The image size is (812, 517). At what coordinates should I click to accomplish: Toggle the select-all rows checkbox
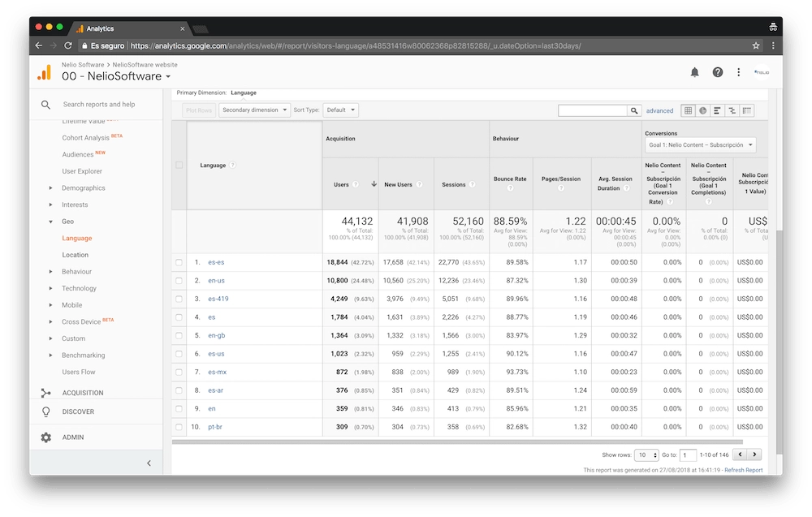pos(179,165)
